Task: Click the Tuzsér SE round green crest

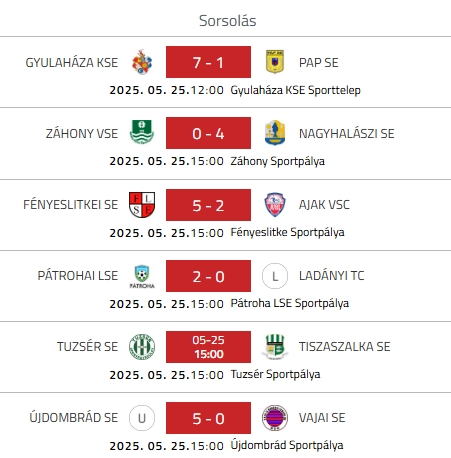Action: 142,347
